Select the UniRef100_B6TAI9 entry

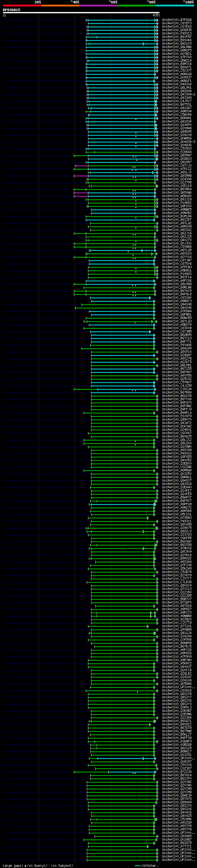[177, 291]
